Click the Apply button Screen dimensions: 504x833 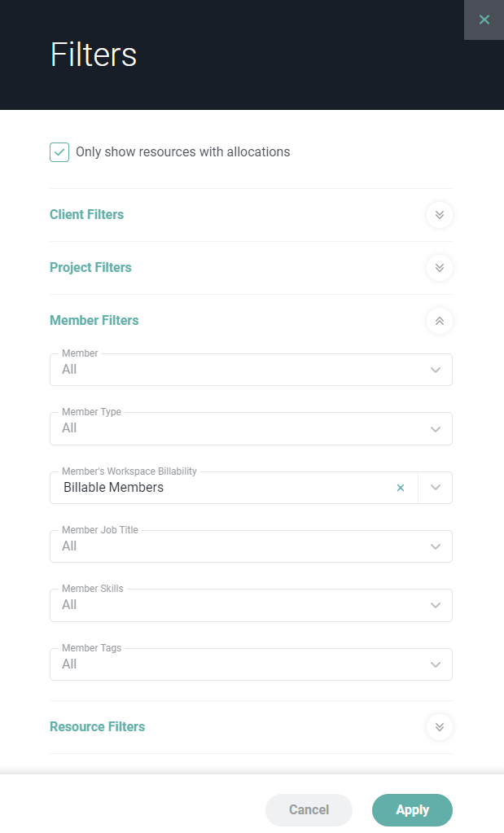[x=412, y=810]
